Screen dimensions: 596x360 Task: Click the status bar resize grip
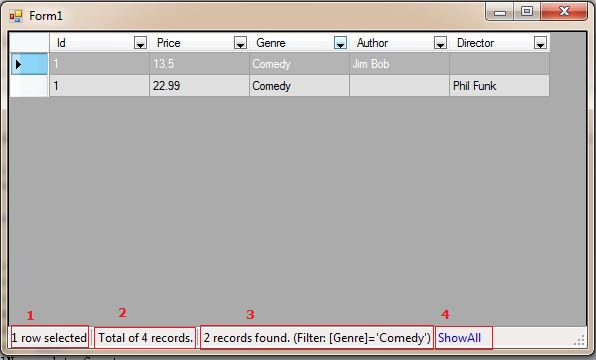tap(579, 340)
